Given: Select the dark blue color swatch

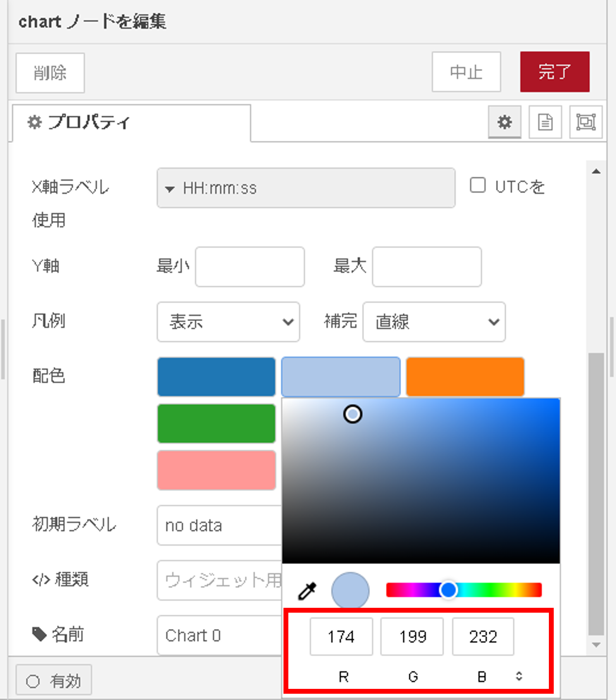Looking at the screenshot, I should coord(216,376).
